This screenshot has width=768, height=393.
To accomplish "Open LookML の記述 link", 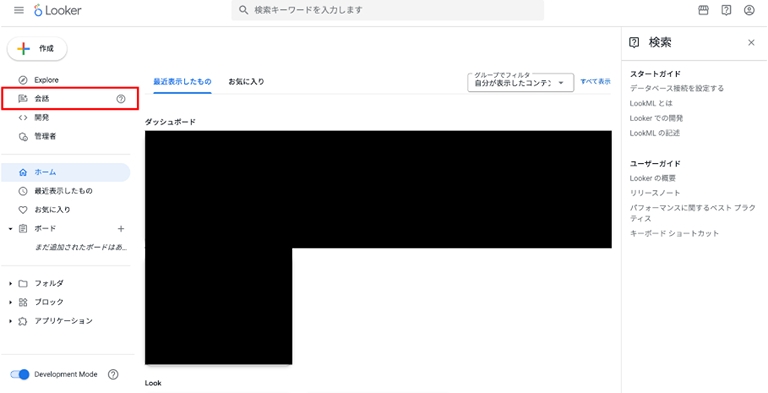I will pos(654,133).
